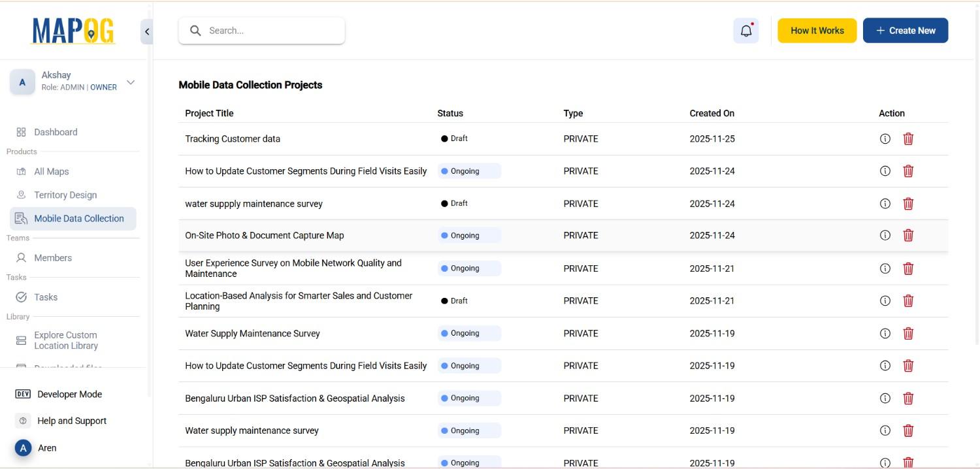Open the Dashboard sidebar icon
Image resolution: width=980 pixels, height=469 pixels.
tap(20, 132)
